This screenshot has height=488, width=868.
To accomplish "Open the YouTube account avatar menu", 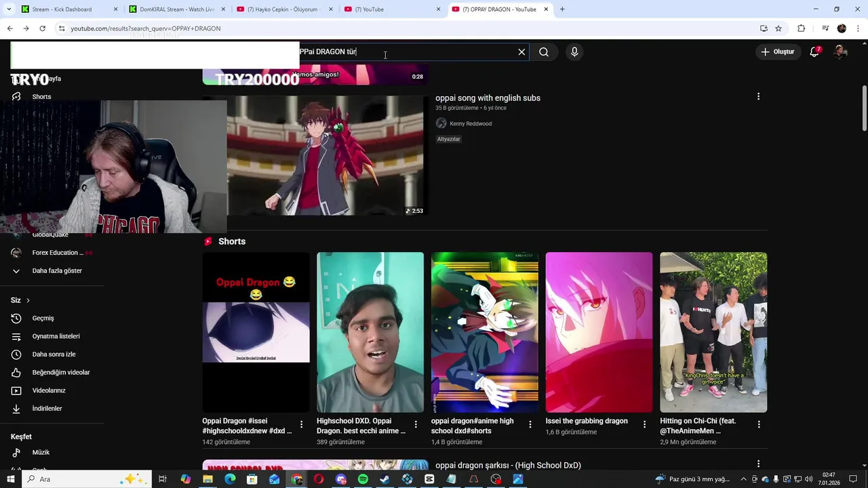I will (840, 52).
